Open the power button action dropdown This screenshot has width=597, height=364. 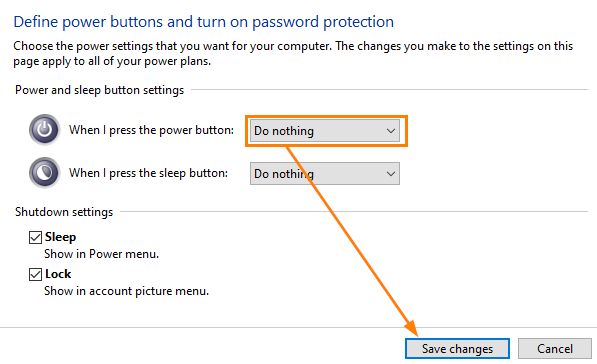point(325,131)
